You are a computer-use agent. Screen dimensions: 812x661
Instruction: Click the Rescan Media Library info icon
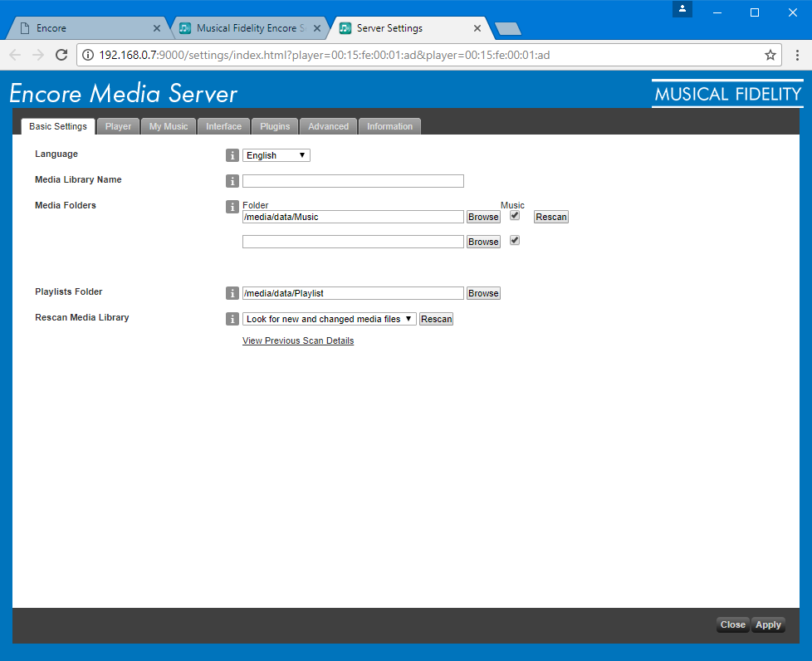tap(232, 319)
